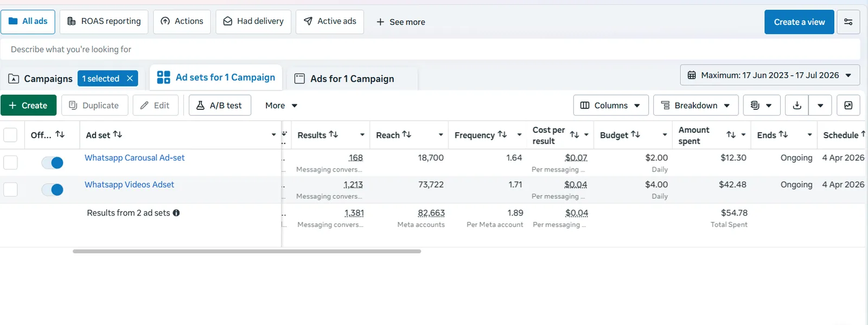
Task: Click the compare settings icon beside Create a view
Action: click(848, 22)
